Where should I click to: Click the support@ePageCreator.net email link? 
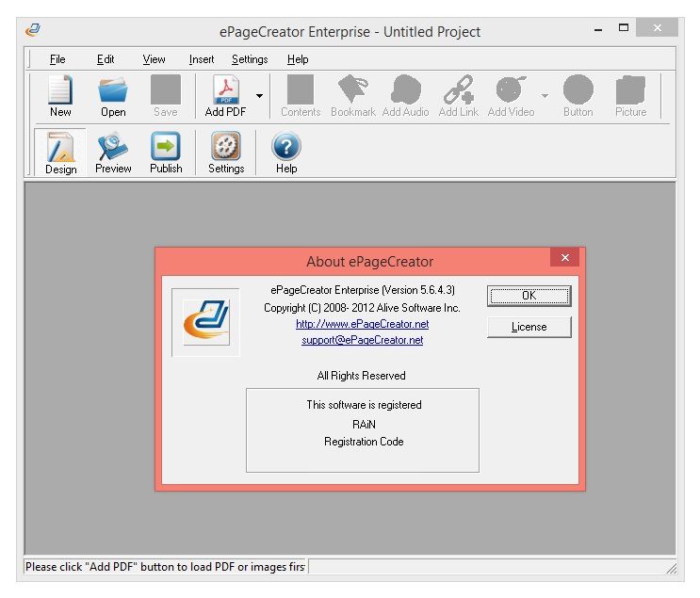pos(362,340)
